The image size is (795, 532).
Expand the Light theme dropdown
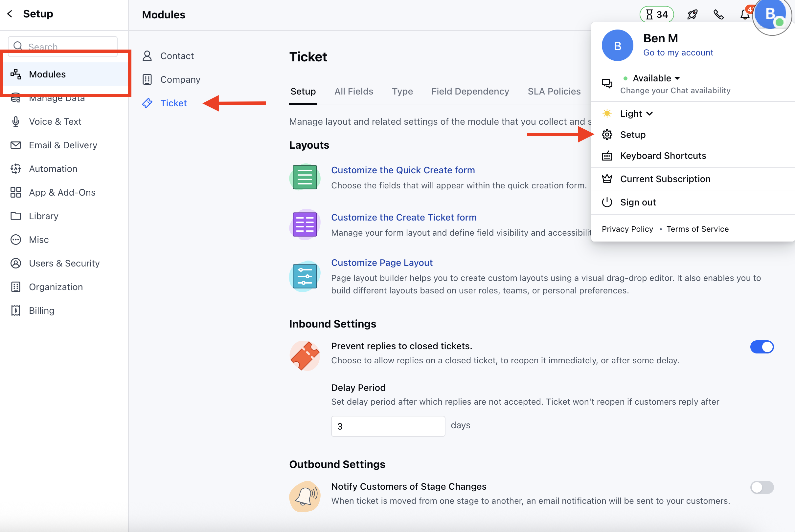click(636, 114)
